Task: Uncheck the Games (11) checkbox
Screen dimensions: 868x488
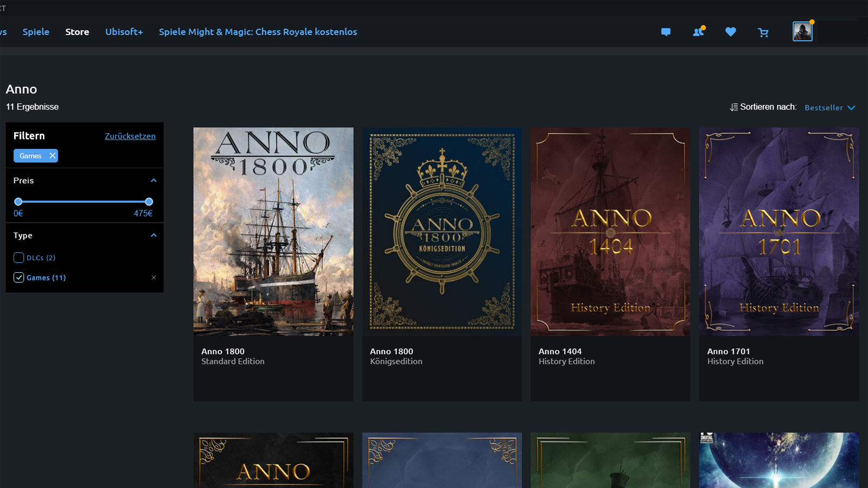Action: (18, 278)
